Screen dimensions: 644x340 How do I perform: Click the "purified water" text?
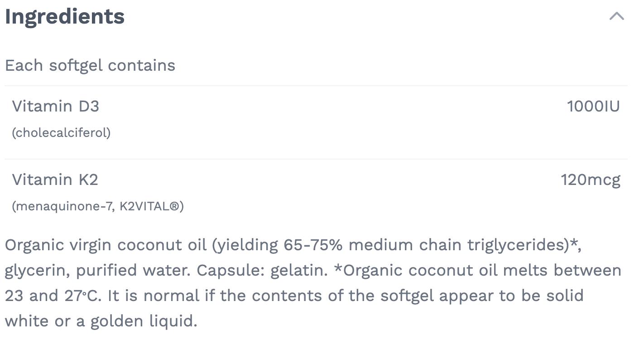click(134, 270)
